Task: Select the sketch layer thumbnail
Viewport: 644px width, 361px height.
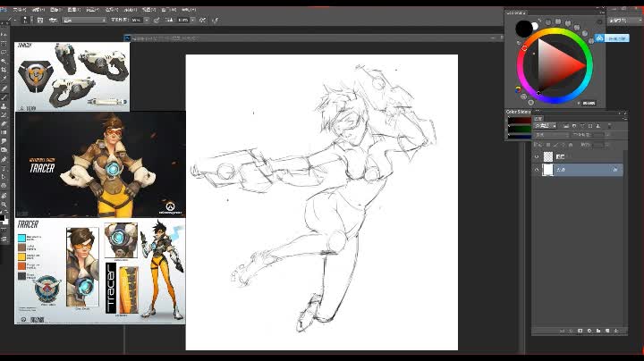Action: tap(548, 156)
